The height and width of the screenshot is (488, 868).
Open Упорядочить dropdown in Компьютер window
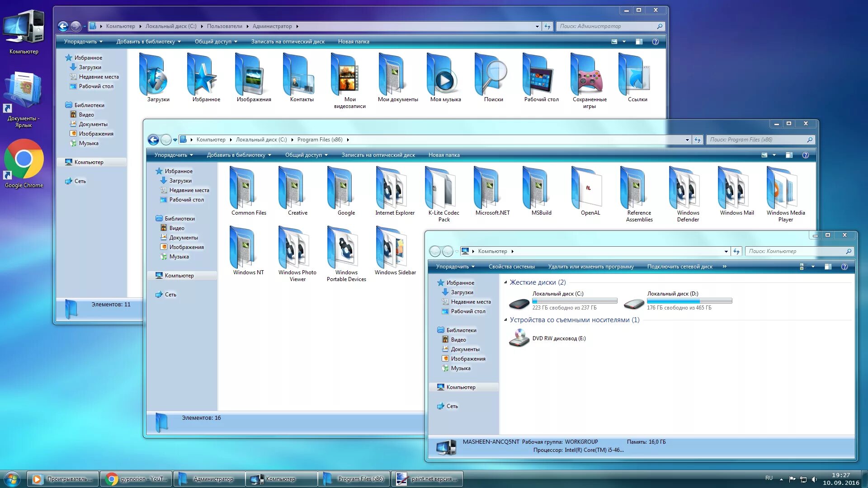click(455, 267)
